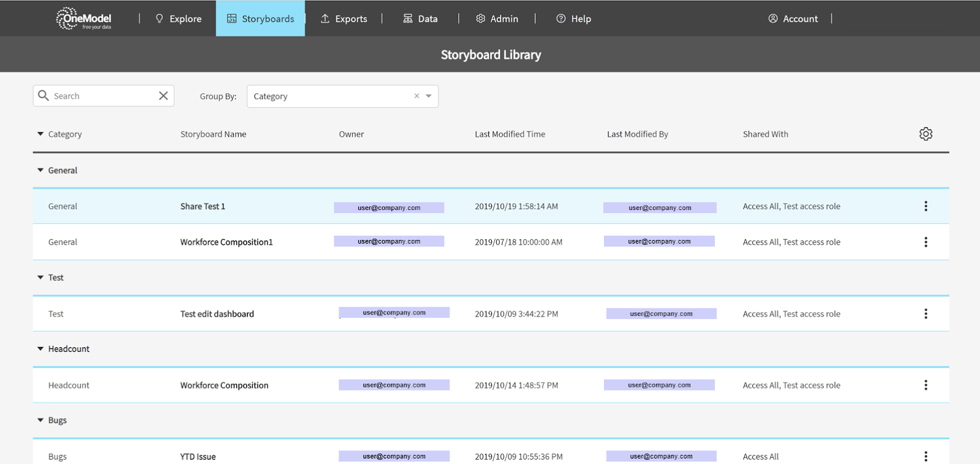Open the three-dot menu for YTD Issue
Screen dimensions: 980x464
click(x=925, y=456)
